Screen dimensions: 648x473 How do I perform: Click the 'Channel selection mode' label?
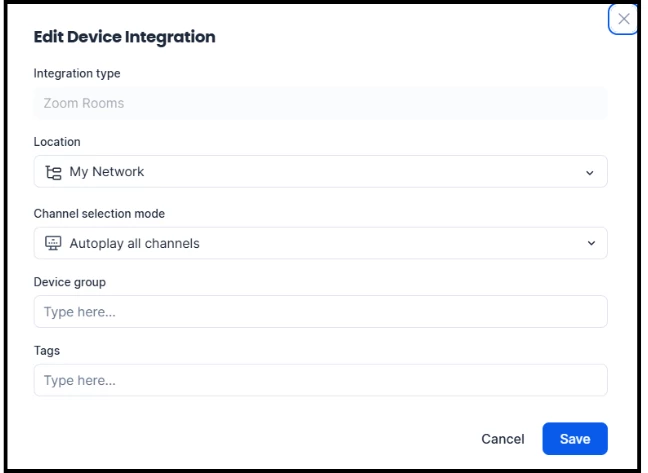(99, 214)
